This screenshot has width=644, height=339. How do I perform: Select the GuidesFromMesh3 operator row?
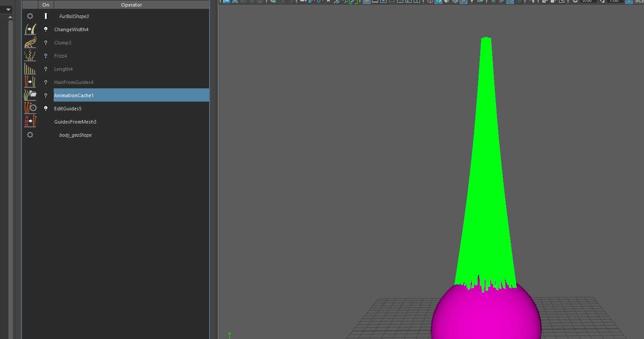click(x=75, y=122)
